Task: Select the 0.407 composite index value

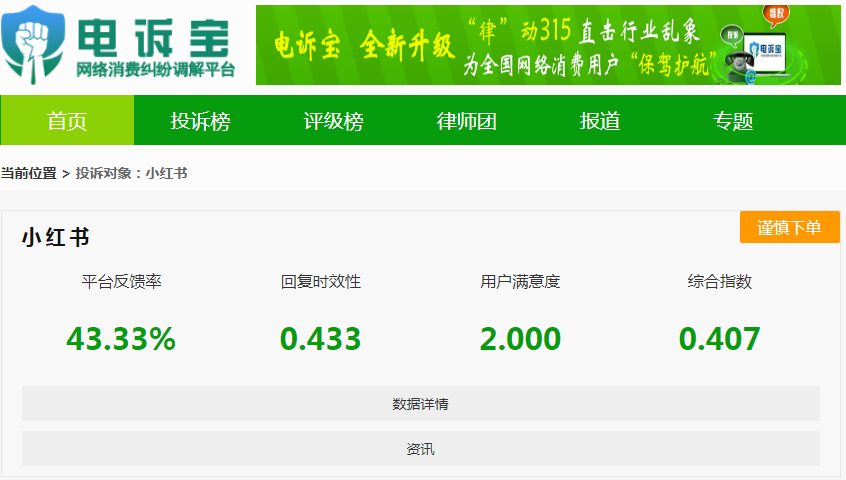Action: (x=720, y=339)
